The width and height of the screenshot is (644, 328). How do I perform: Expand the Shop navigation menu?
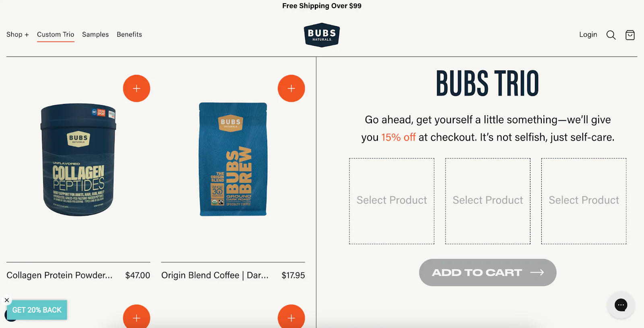(x=17, y=35)
